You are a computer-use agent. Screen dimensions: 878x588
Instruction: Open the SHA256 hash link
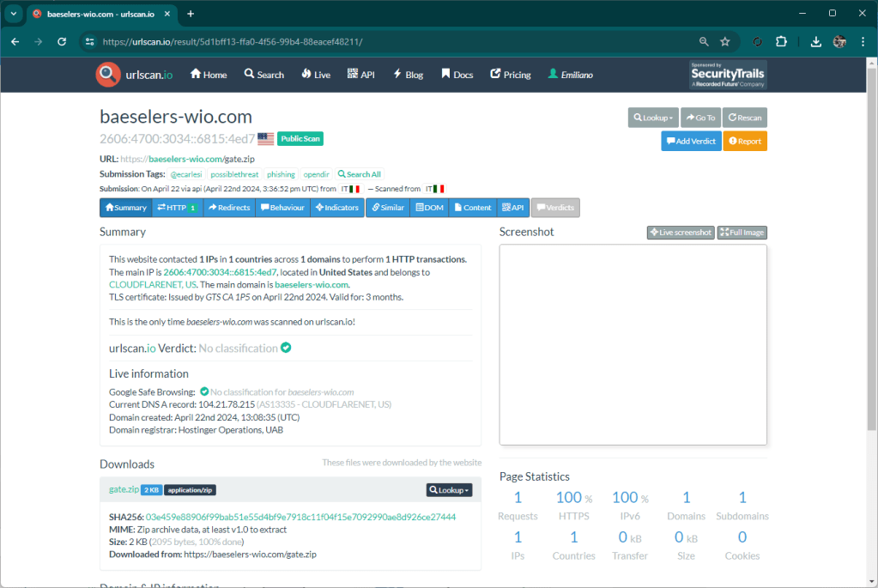click(300, 517)
